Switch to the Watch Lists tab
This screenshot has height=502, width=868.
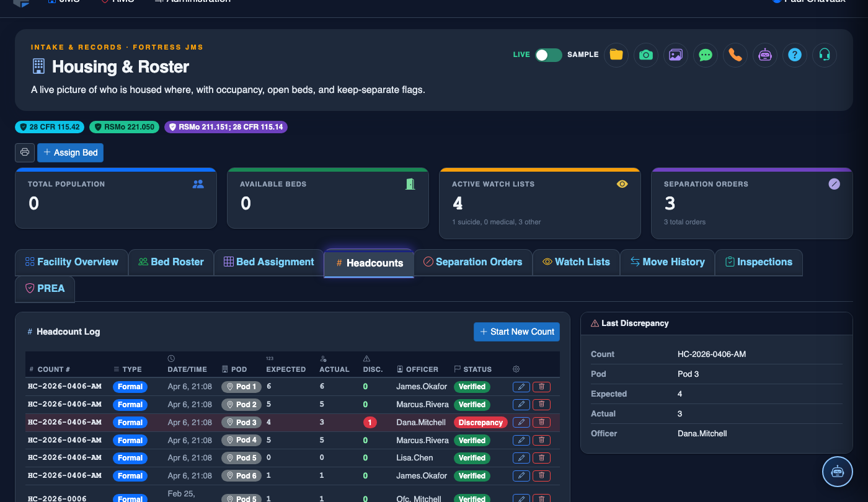point(576,262)
